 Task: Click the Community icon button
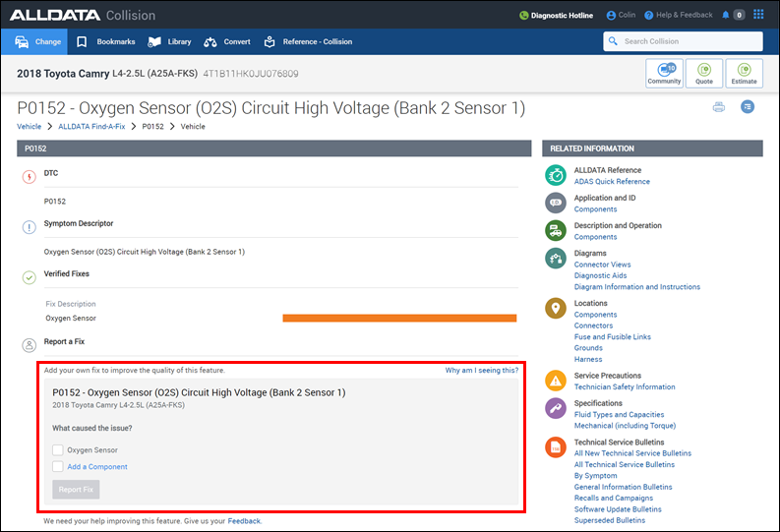664,74
